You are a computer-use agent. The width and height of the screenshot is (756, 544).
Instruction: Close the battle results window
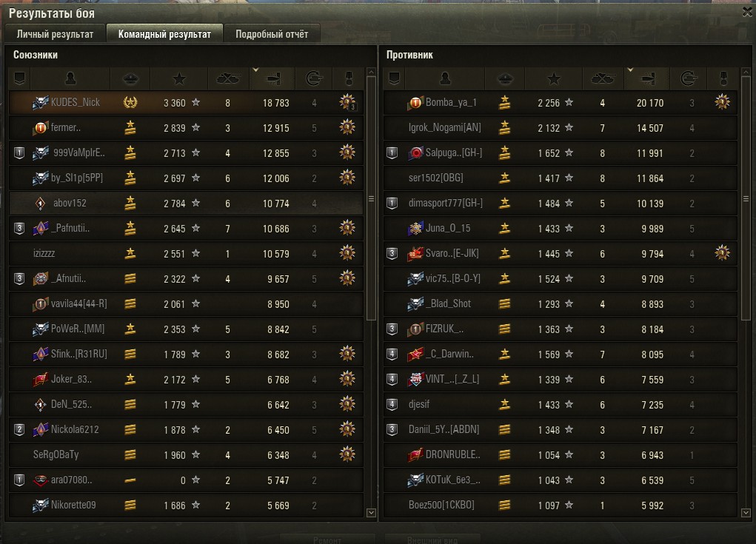(x=748, y=12)
